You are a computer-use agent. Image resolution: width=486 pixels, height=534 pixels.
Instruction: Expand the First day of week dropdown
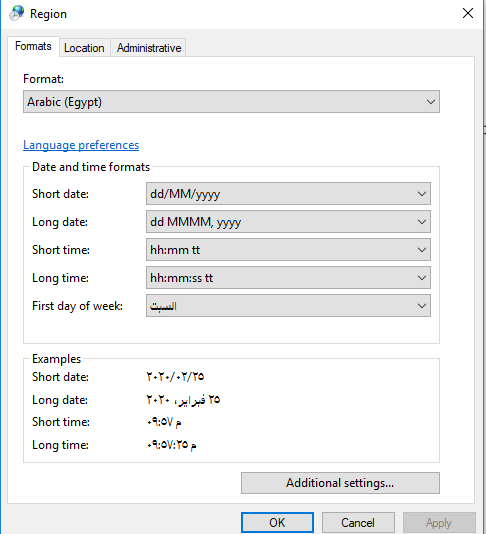tap(288, 305)
